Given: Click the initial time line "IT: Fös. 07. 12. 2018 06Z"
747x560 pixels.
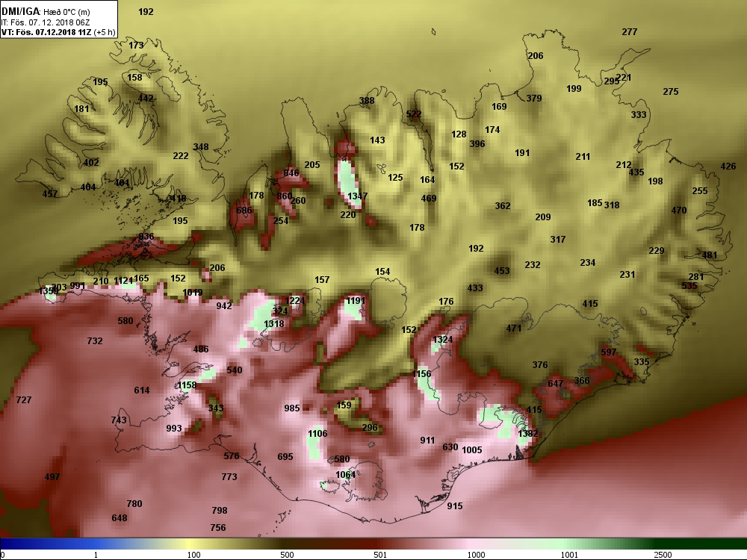Looking at the screenshot, I should (x=46, y=22).
